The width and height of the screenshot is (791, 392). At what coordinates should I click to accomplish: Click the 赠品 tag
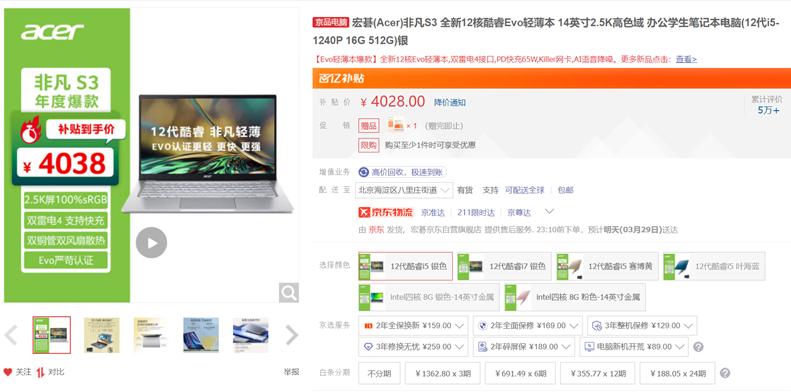(x=369, y=126)
